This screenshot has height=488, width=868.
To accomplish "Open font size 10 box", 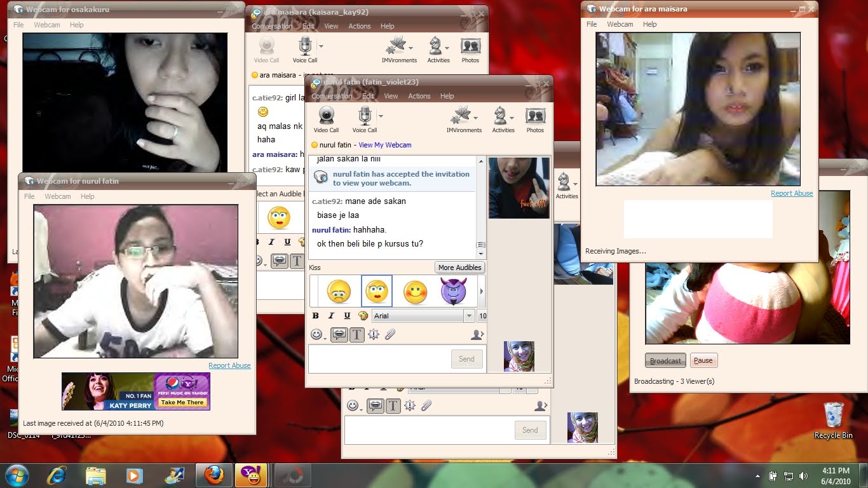I will (x=482, y=316).
